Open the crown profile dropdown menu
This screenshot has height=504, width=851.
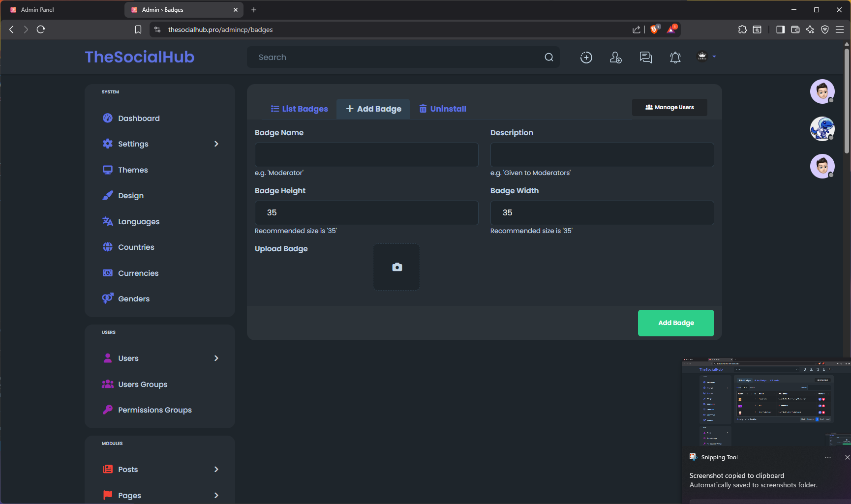tap(706, 57)
